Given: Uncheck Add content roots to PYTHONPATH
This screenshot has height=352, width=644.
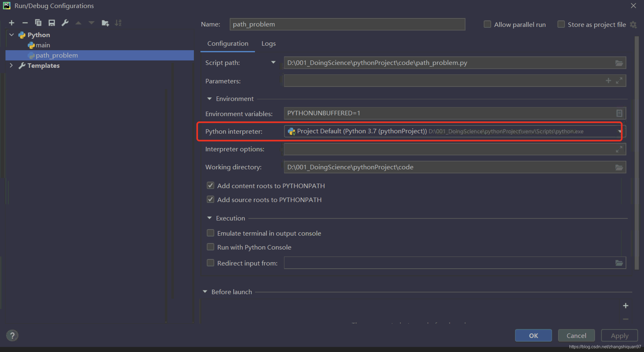Looking at the screenshot, I should click(x=210, y=186).
